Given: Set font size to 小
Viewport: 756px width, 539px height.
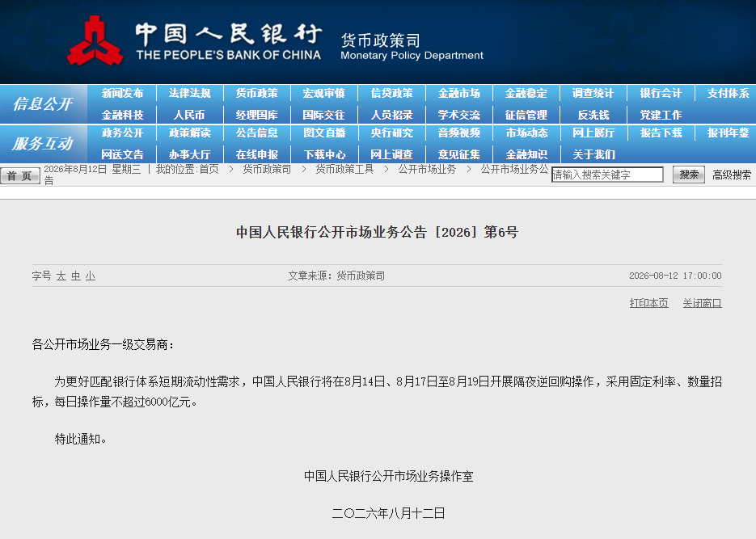Looking at the screenshot, I should 91,276.
